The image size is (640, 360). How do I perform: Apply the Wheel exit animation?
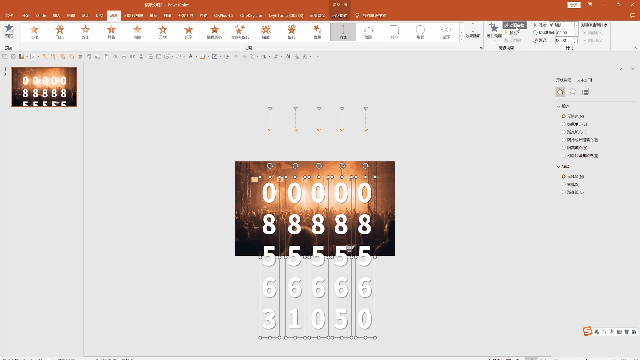pos(188,32)
